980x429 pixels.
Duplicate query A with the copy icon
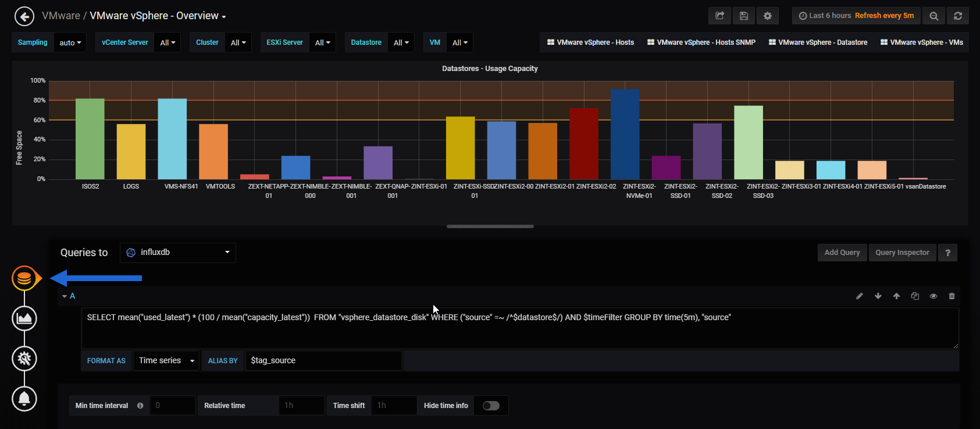[915, 296]
